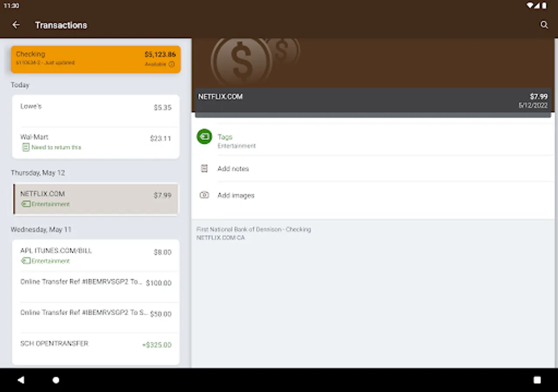Screen dimensions: 558x392
Task: Choose Add images
Action: click(x=373, y=195)
